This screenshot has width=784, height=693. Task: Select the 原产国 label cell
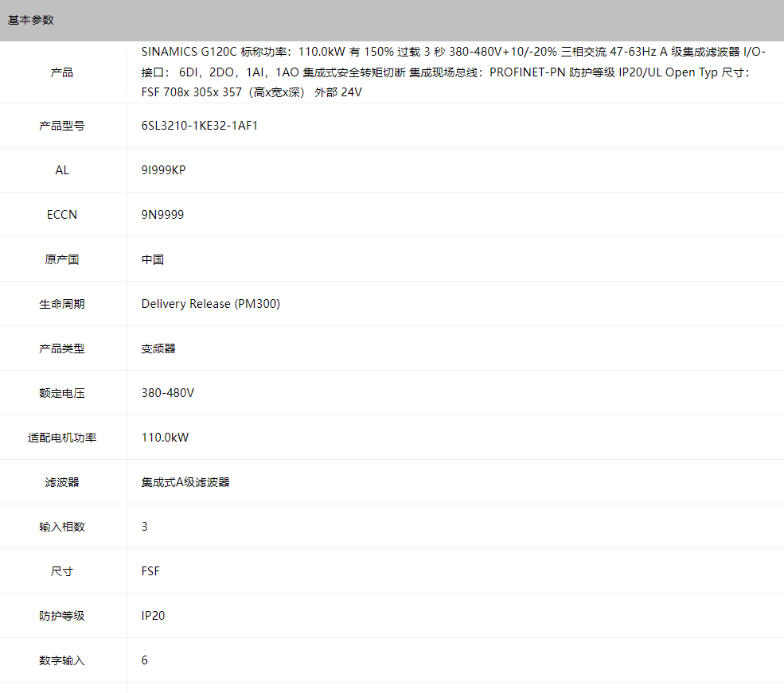(62, 260)
